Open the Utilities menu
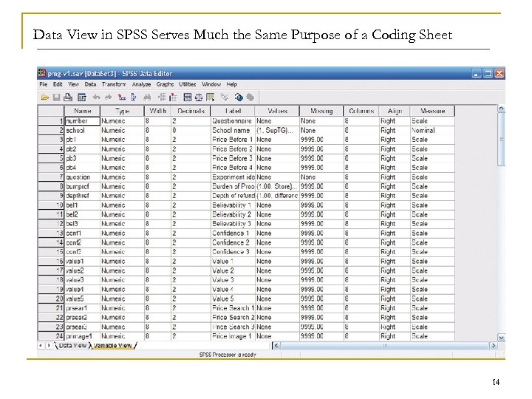532x399 pixels. click(187, 84)
